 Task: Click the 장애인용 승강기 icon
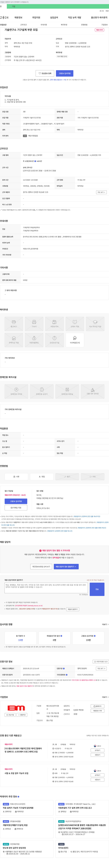[x=42, y=392]
